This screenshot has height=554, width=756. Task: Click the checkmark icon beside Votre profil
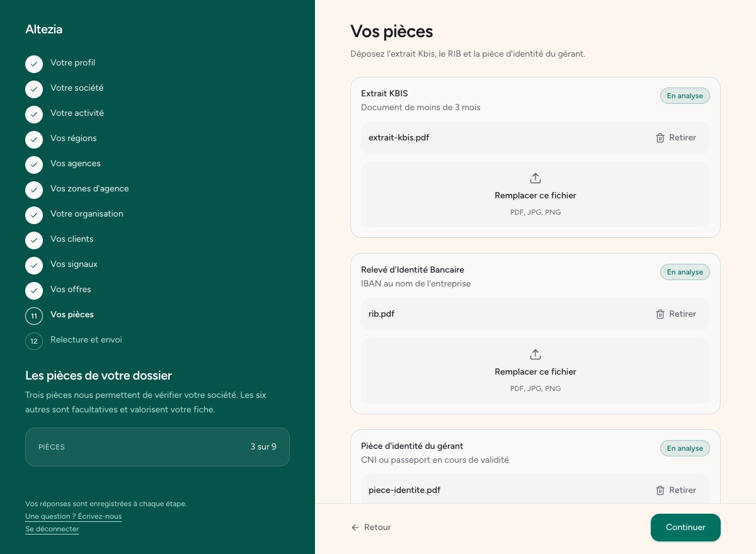34,64
